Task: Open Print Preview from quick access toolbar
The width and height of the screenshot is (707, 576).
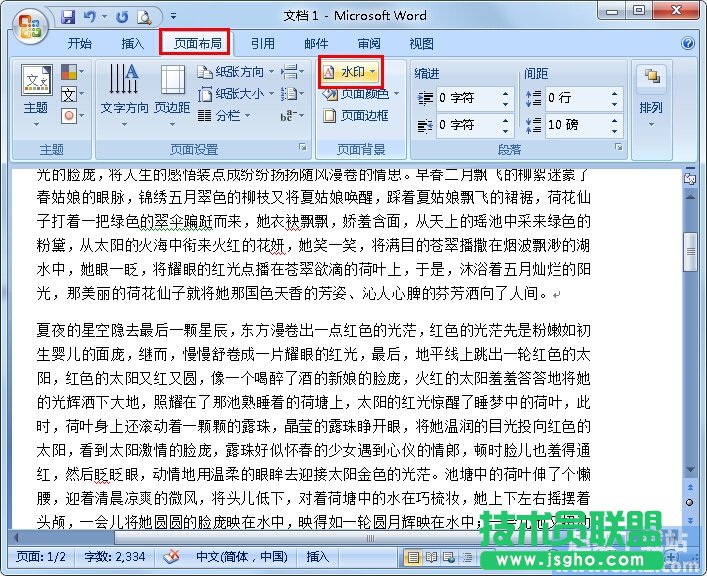Action: [144, 17]
